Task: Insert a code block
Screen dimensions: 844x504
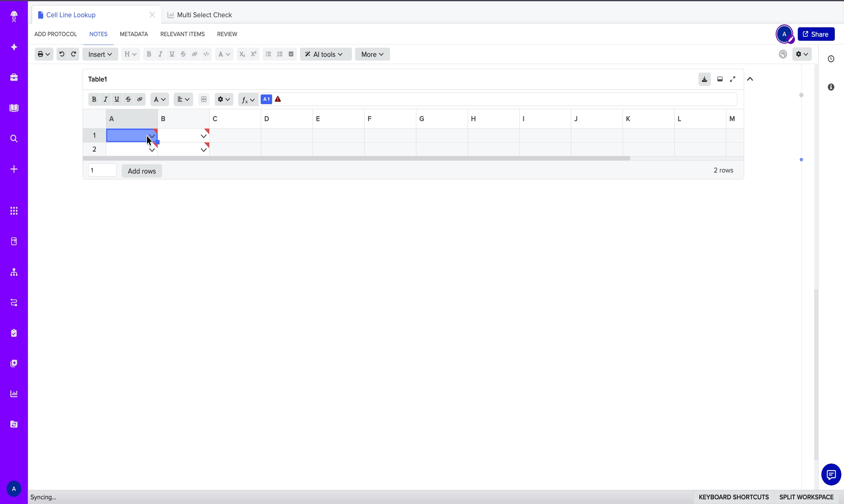Action: 206,54
